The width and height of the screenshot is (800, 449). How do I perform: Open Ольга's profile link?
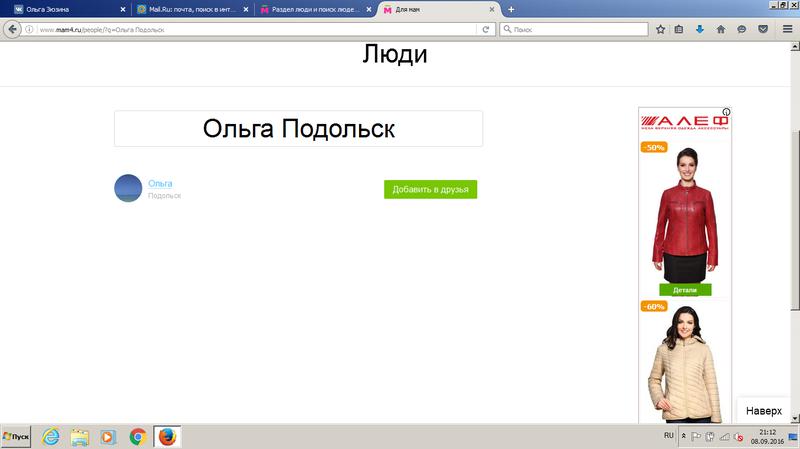point(160,183)
